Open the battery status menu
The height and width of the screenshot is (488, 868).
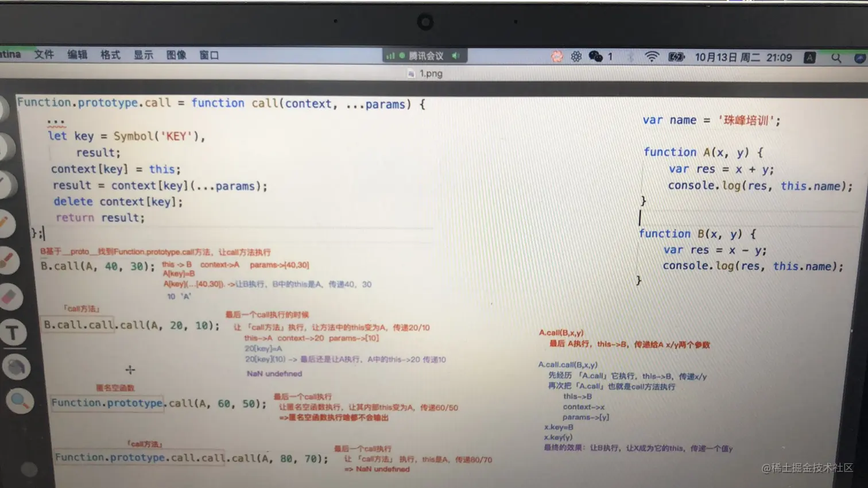(677, 57)
